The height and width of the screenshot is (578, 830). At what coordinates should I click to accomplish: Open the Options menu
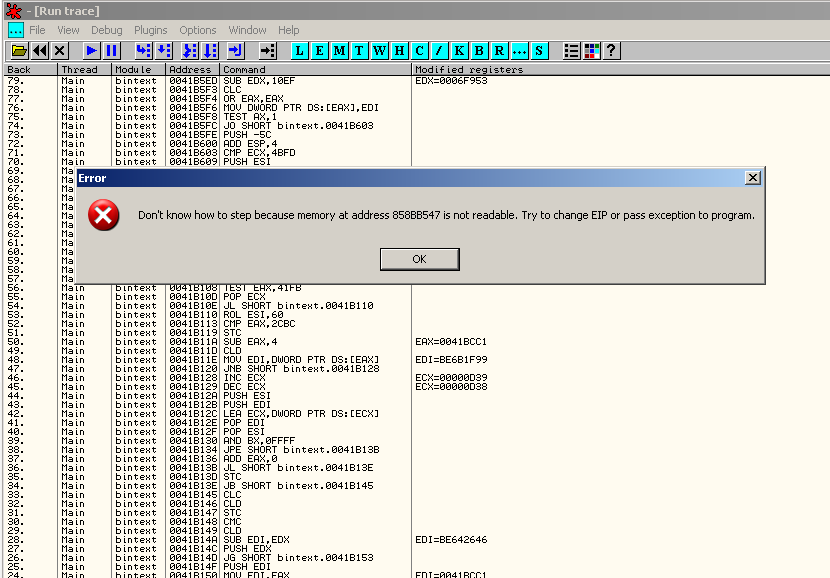[198, 30]
